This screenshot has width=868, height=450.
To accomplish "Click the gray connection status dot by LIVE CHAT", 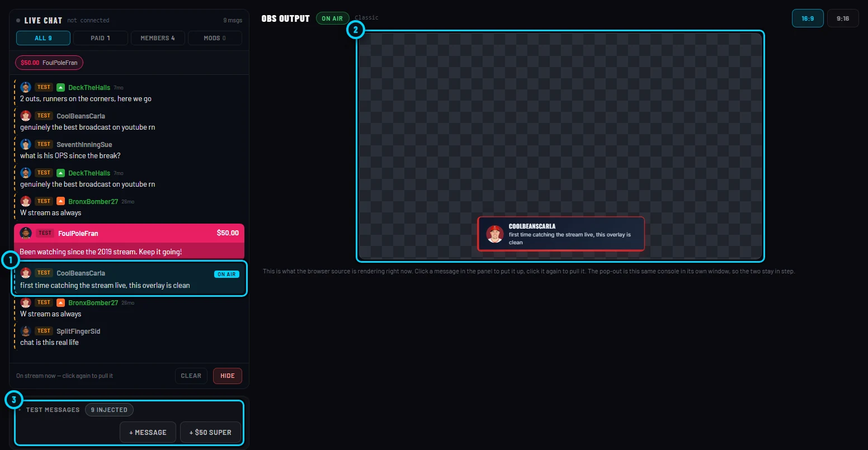I will pyautogui.click(x=18, y=21).
